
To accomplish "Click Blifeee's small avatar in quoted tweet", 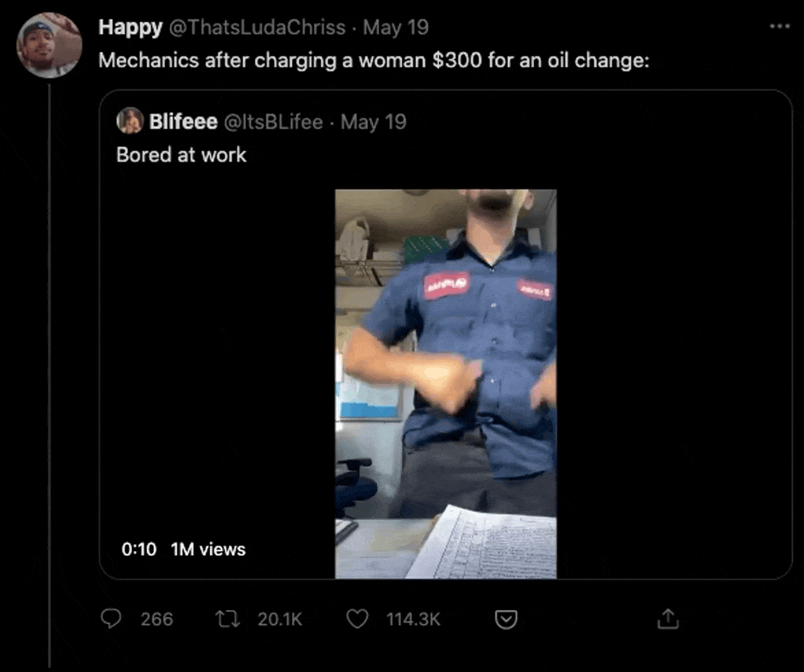I will click(x=130, y=122).
